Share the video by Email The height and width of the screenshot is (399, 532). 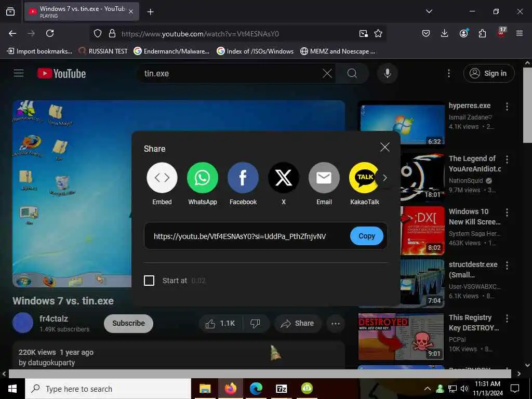[x=324, y=178]
